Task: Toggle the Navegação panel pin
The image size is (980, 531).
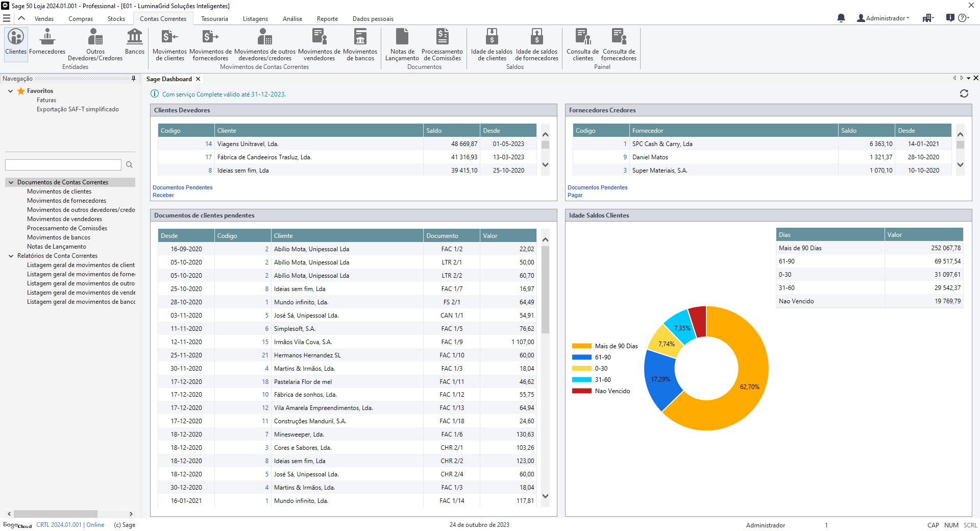Action: [133, 79]
